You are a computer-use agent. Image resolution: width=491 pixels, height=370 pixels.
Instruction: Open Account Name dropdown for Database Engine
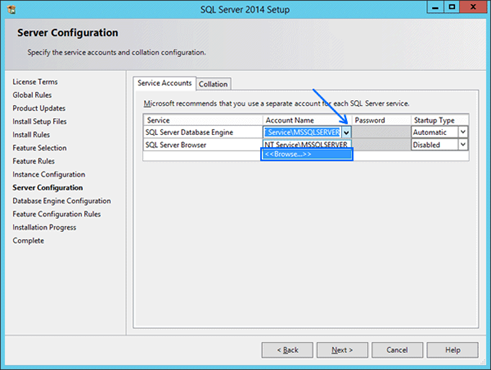pos(346,132)
